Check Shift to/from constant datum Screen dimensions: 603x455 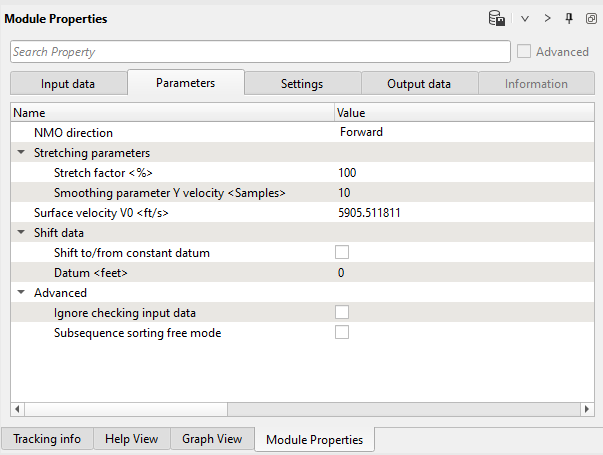click(342, 253)
